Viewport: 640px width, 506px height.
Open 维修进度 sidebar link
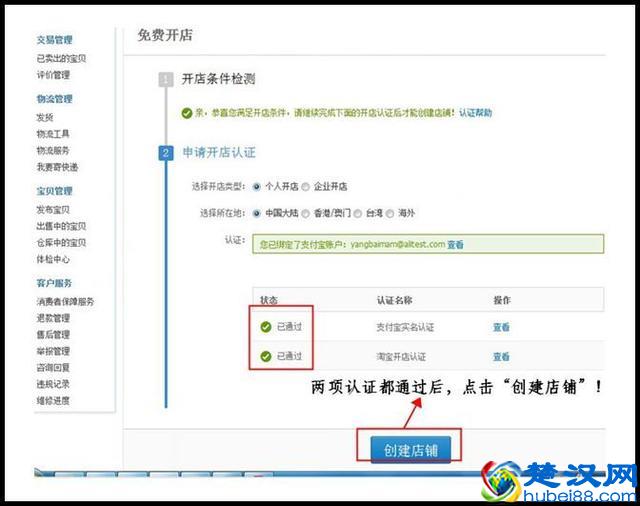tap(53, 401)
